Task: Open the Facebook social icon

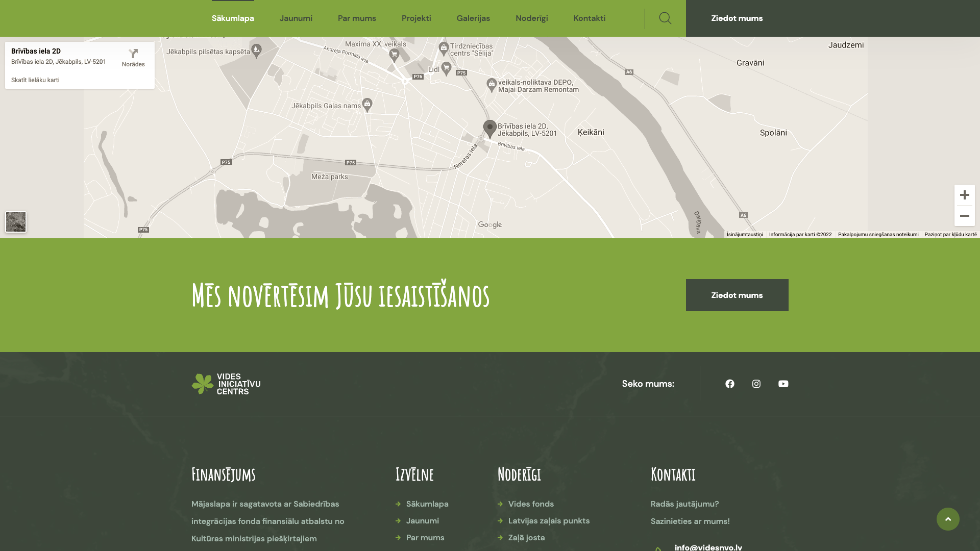Action: click(x=730, y=384)
